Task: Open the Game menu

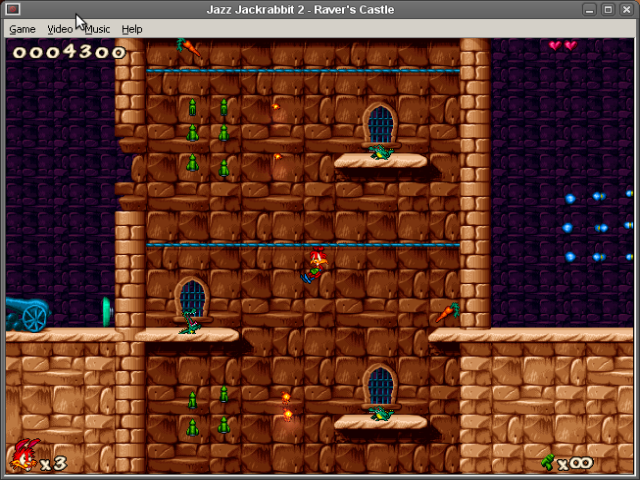Action: [x=22, y=29]
